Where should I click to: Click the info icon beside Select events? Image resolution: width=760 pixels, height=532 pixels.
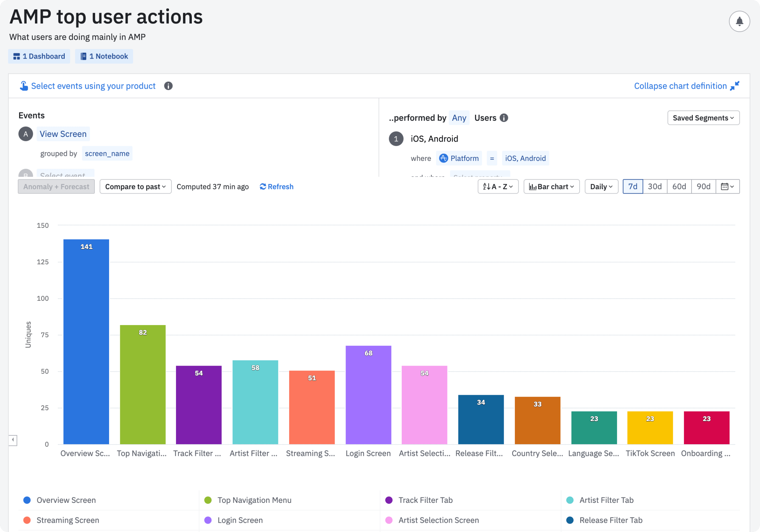(168, 86)
